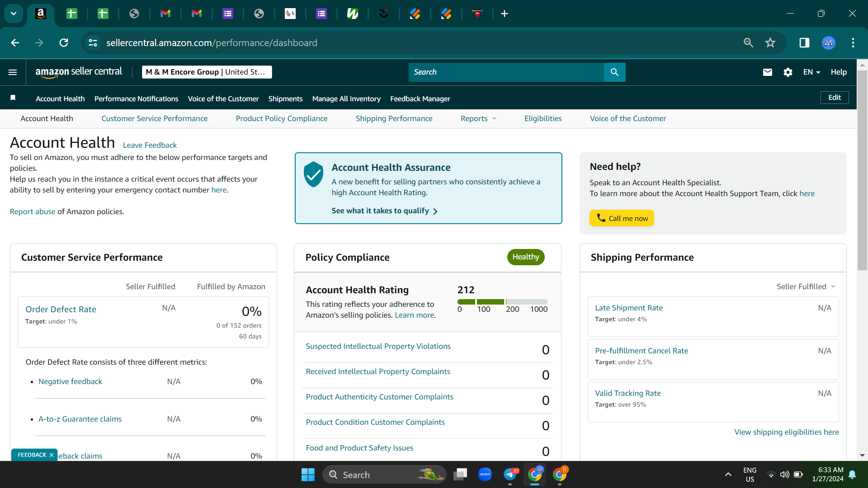Open the Late Shipment Rate link
The height and width of the screenshot is (488, 868).
[629, 308]
